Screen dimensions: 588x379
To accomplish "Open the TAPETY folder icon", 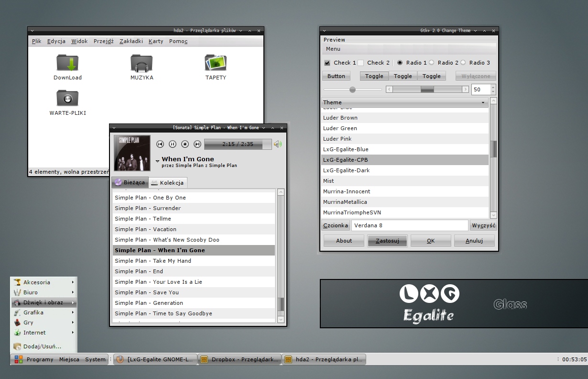I will 216,64.
